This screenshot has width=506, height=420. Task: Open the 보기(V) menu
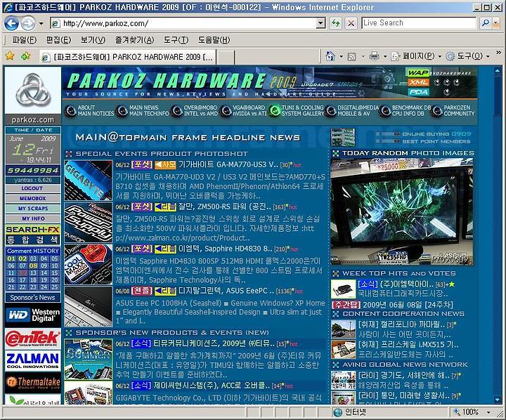[x=93, y=40]
